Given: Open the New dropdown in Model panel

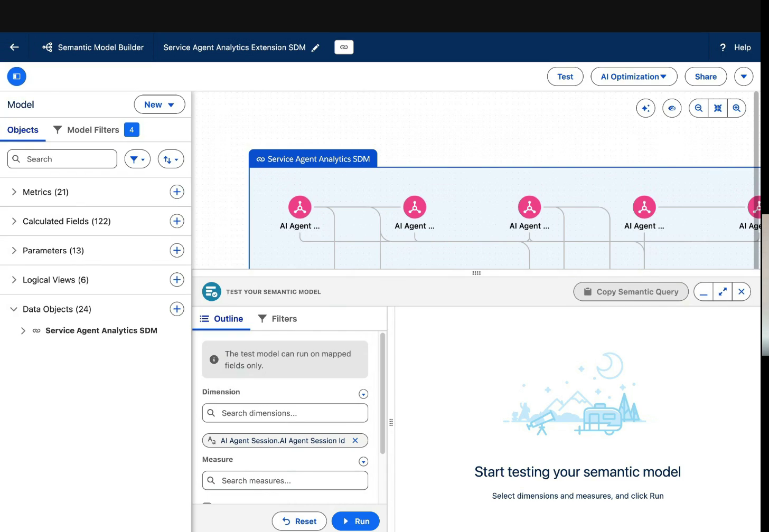Looking at the screenshot, I should point(160,104).
